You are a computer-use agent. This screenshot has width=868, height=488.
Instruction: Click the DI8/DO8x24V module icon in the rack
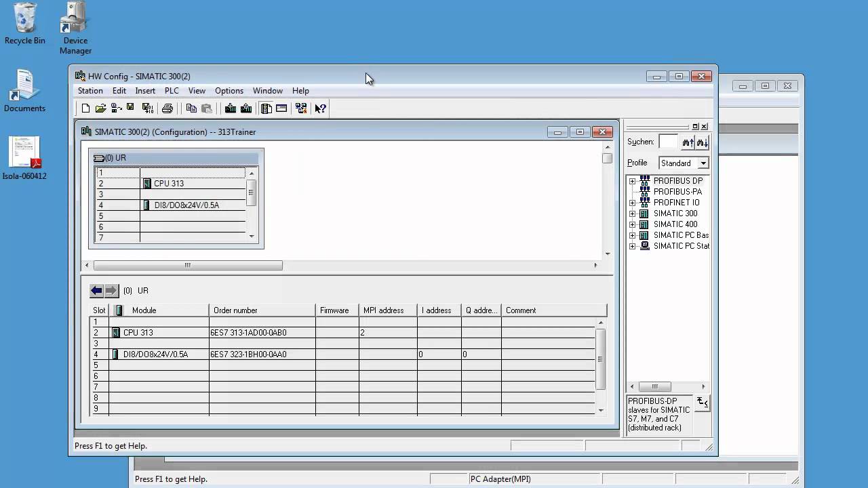click(146, 205)
